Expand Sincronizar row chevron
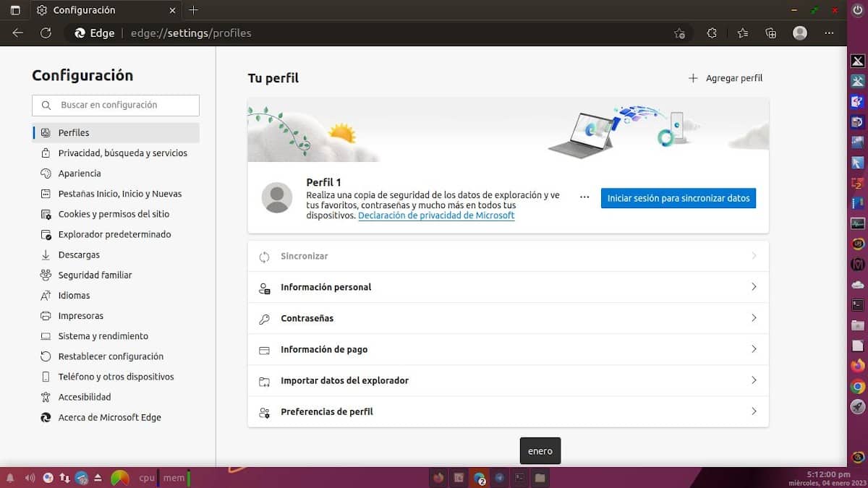The width and height of the screenshot is (868, 488). pos(754,256)
